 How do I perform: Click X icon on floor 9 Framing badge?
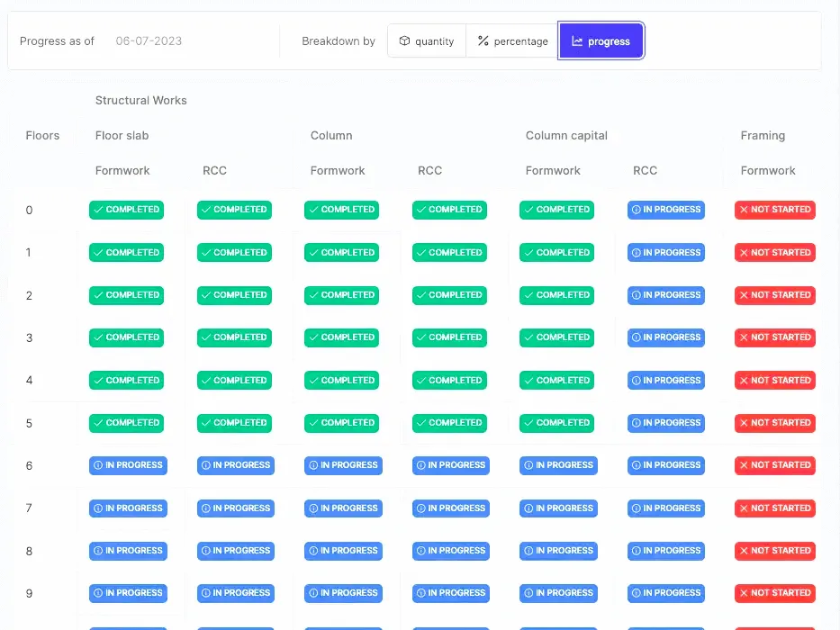tap(746, 593)
